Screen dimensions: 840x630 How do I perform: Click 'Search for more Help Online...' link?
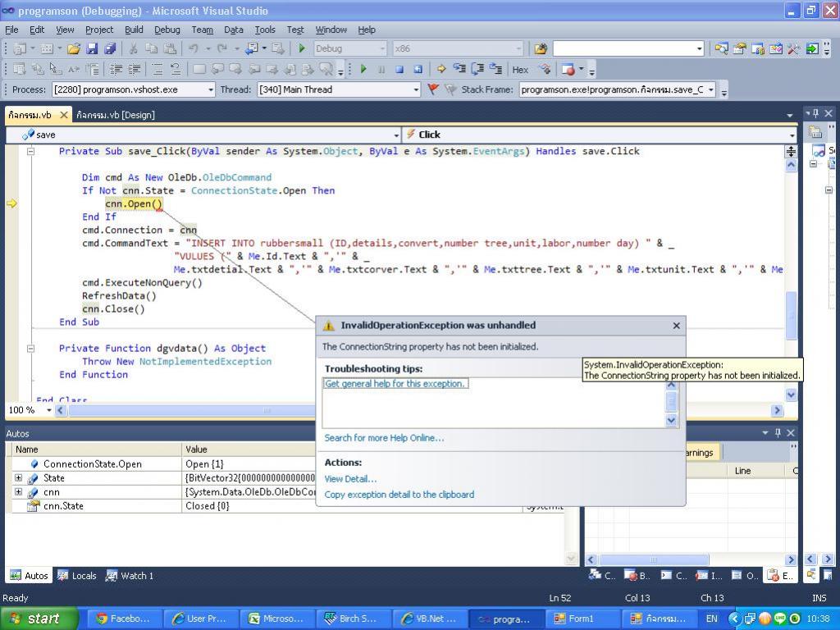pyautogui.click(x=384, y=438)
